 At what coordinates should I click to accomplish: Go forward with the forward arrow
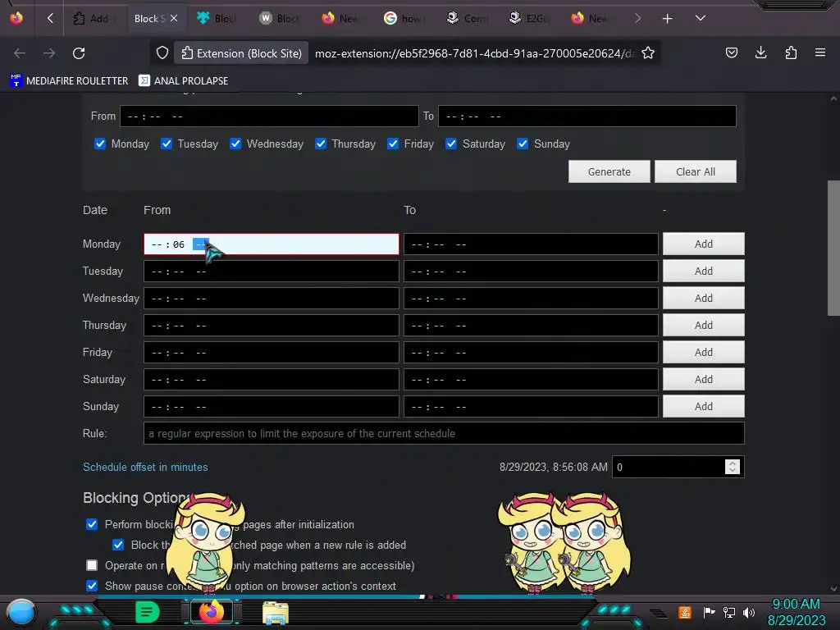tap(49, 53)
